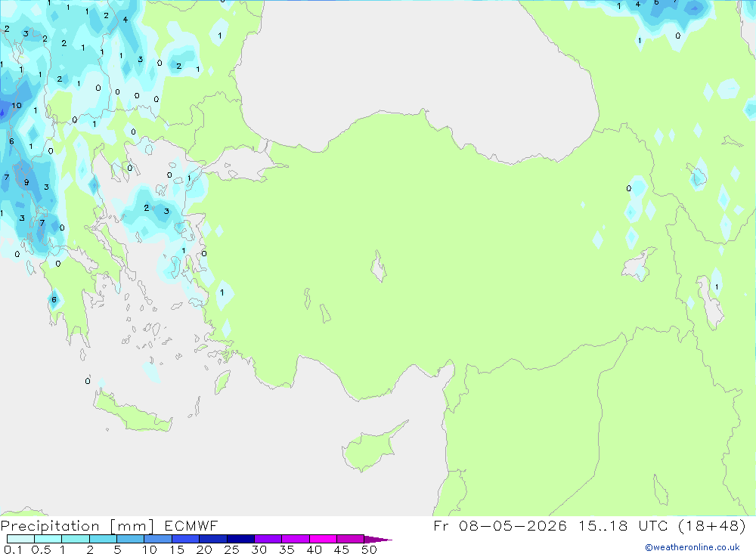The height and width of the screenshot is (554, 756).
Task: Click the 35–40 mm purple swatch
Action: pyautogui.click(x=295, y=539)
